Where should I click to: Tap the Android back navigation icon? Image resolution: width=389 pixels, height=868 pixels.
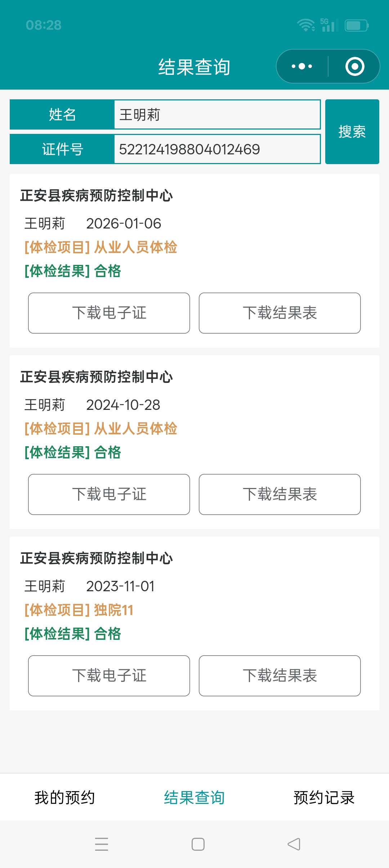(294, 844)
